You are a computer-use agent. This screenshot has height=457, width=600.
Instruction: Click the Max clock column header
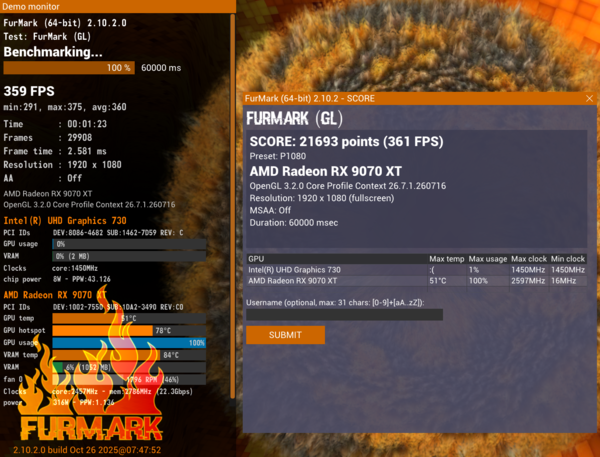click(529, 259)
